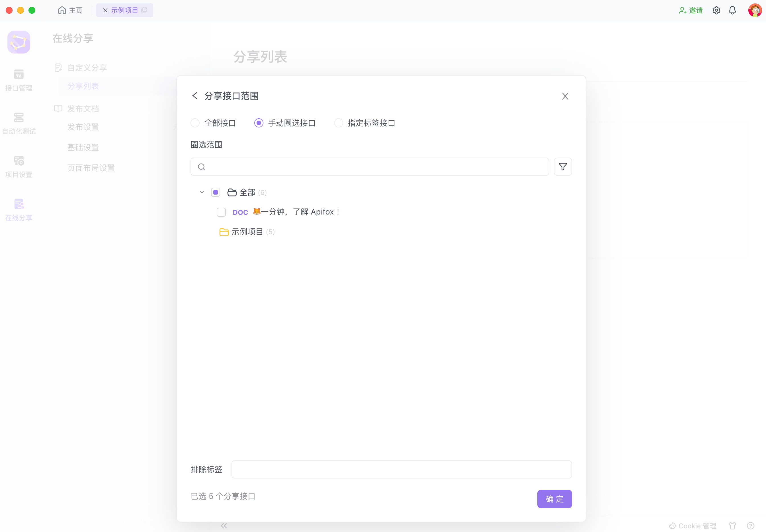Viewport: 766px width, 532px height.
Task: Click the 邀请 invite button
Action: tap(691, 10)
